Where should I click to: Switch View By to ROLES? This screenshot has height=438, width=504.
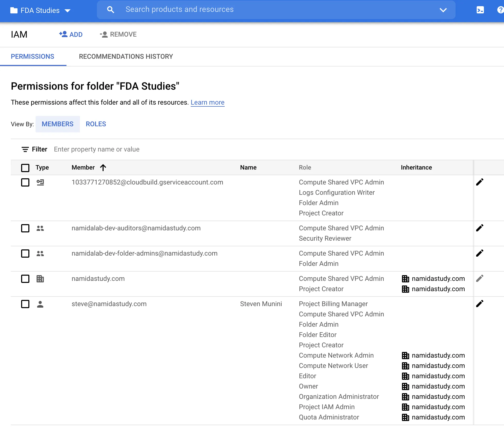click(96, 124)
